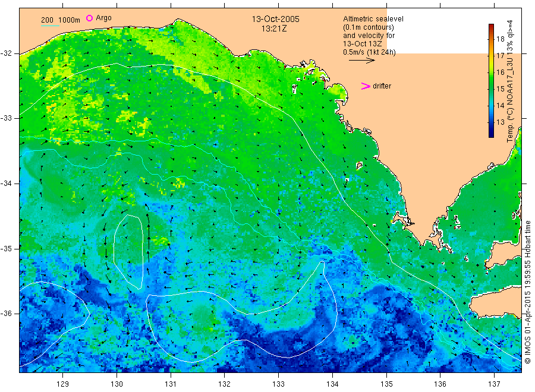This screenshot has width=535, height=392.
Task: Click the 18 value on color scale
Action: tap(500, 39)
